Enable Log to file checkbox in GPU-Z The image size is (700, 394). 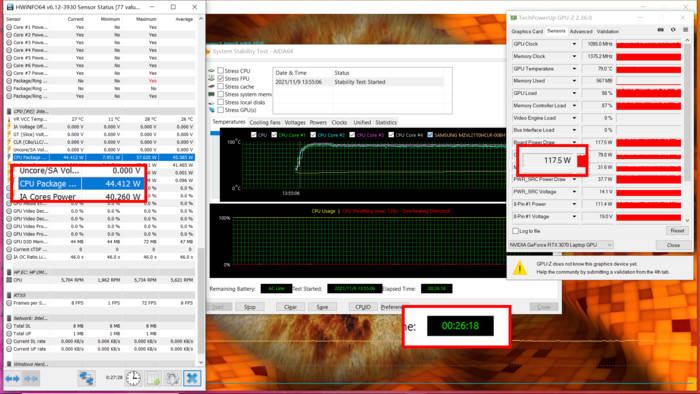pyautogui.click(x=516, y=231)
